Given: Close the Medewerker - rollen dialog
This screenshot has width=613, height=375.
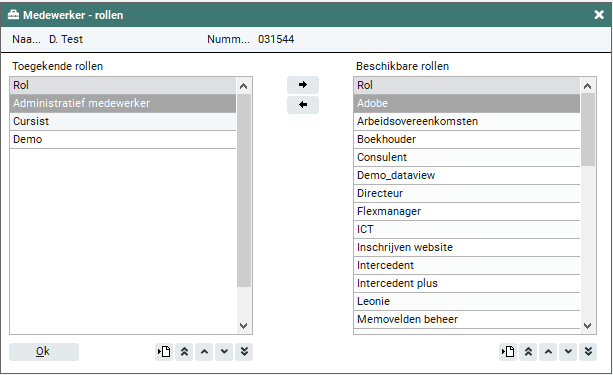Looking at the screenshot, I should click(599, 15).
